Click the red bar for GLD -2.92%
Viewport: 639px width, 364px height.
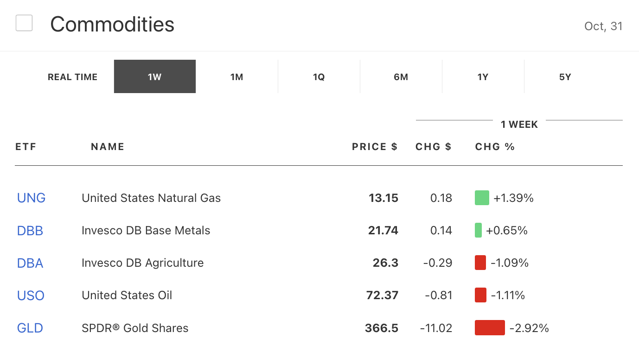tap(490, 328)
